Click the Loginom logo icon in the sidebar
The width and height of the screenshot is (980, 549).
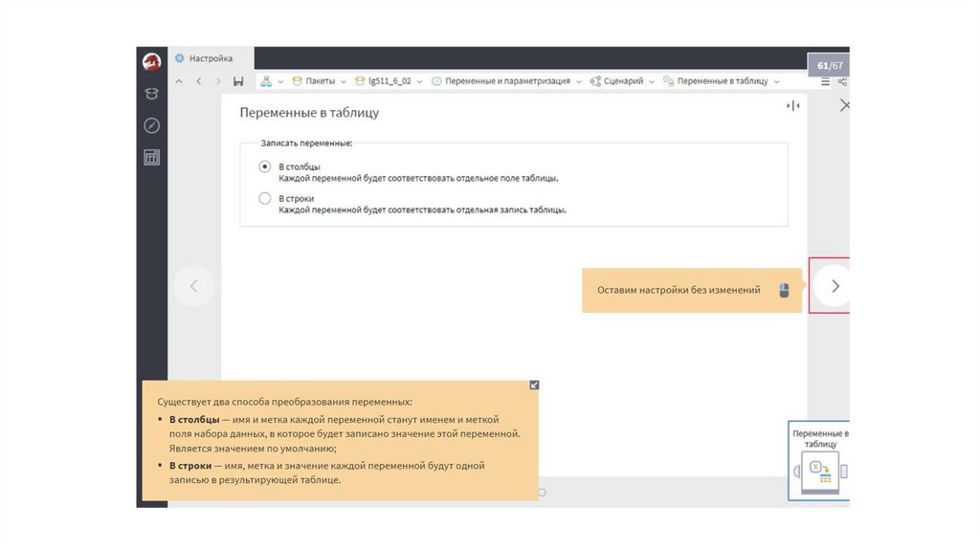152,62
